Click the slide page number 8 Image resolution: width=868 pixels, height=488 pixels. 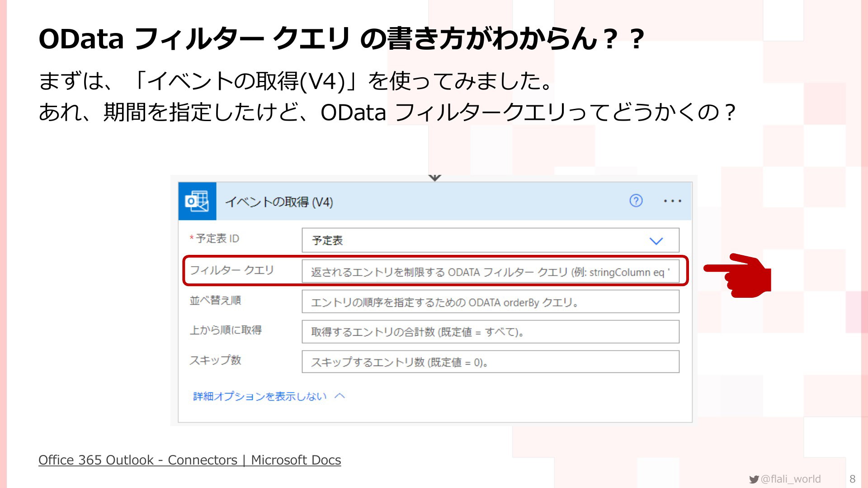coord(853,479)
